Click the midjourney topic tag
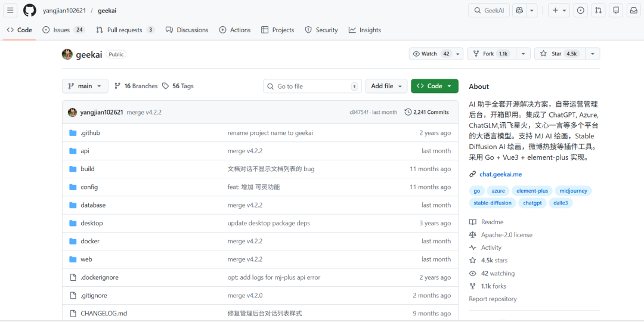The height and width of the screenshot is (322, 644). tap(573, 191)
